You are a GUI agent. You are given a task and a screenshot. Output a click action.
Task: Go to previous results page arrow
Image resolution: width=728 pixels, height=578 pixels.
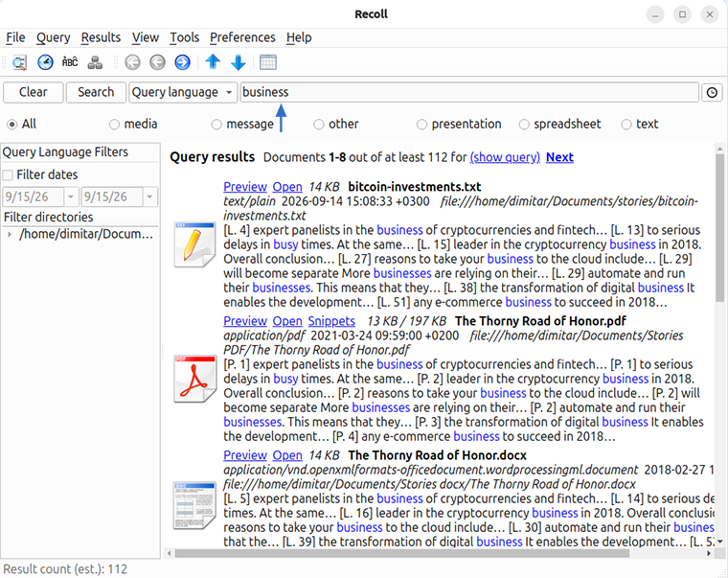coord(157,62)
